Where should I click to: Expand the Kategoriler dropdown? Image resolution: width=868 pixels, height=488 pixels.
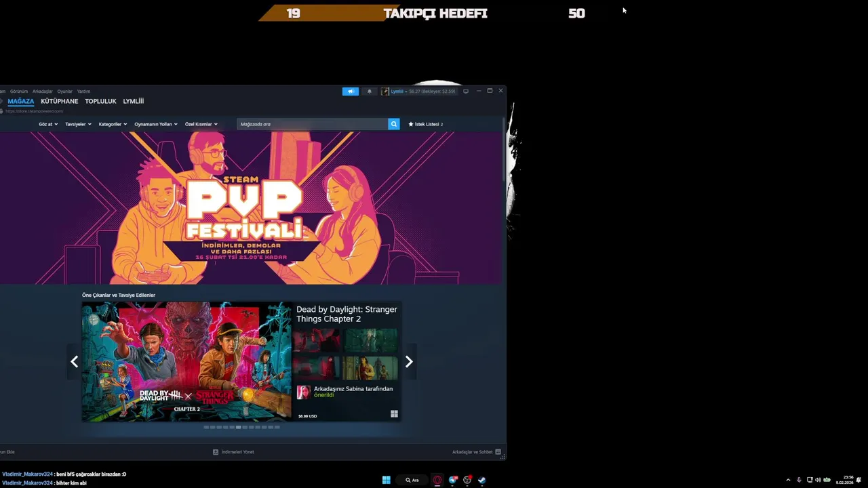point(113,124)
